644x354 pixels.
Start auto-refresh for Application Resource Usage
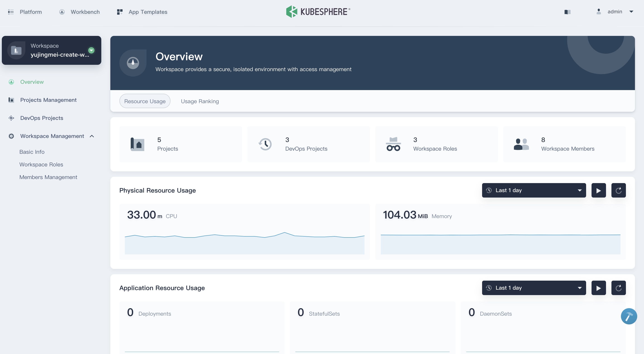tap(598, 288)
